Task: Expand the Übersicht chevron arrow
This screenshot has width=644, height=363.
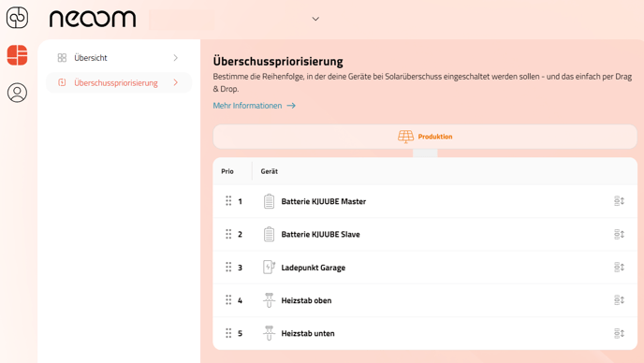Action: coord(176,58)
